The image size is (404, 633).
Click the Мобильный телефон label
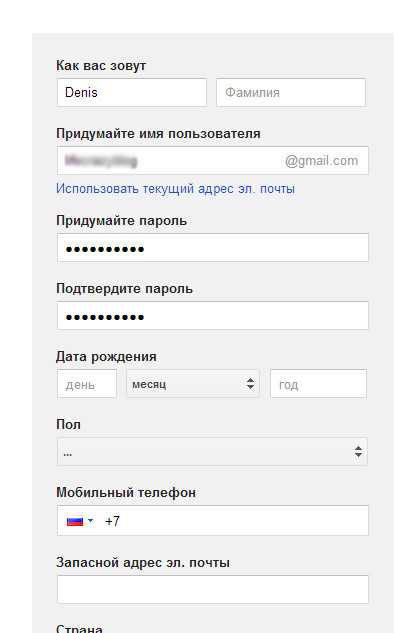click(126, 493)
